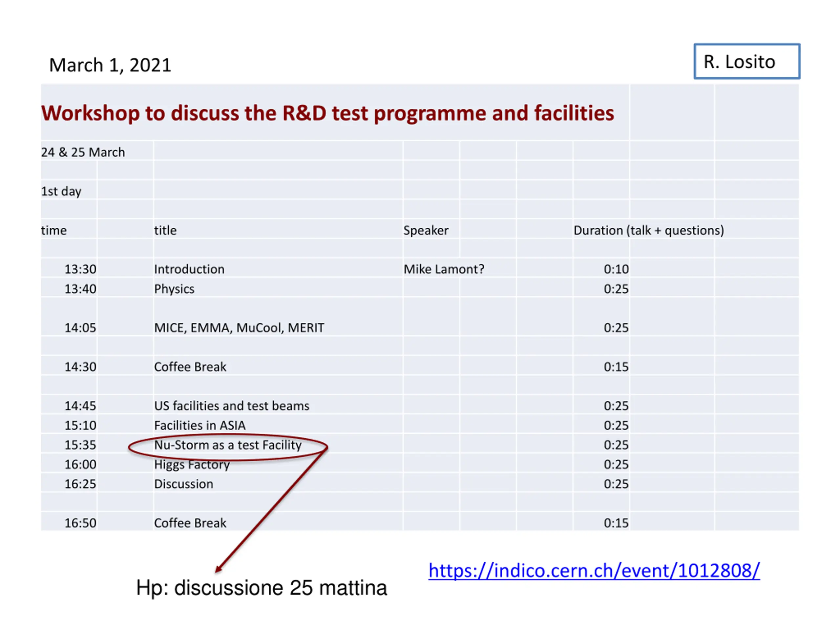
Task: Click the 16:25 Discussion row title
Action: pyautogui.click(x=183, y=484)
